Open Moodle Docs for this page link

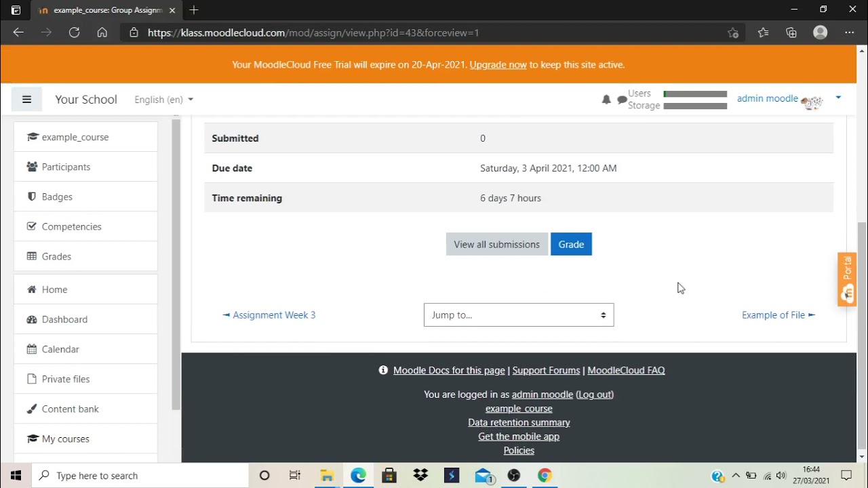449,370
